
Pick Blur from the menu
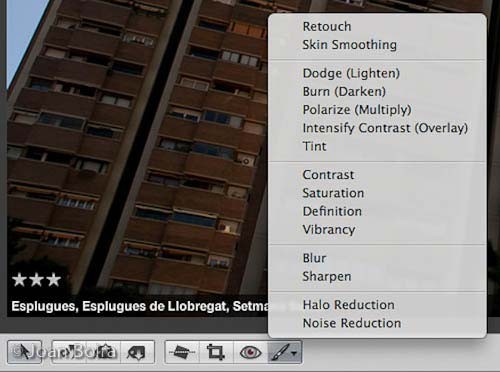[x=377, y=258]
